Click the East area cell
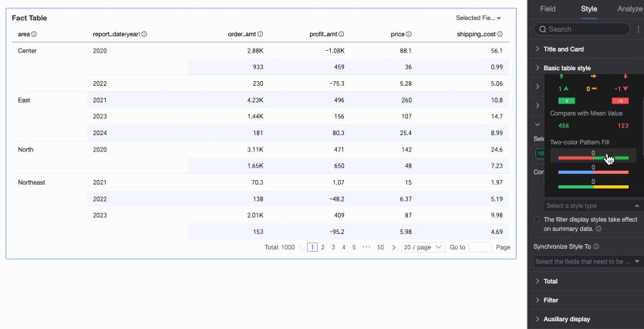644x329 pixels. [24, 100]
